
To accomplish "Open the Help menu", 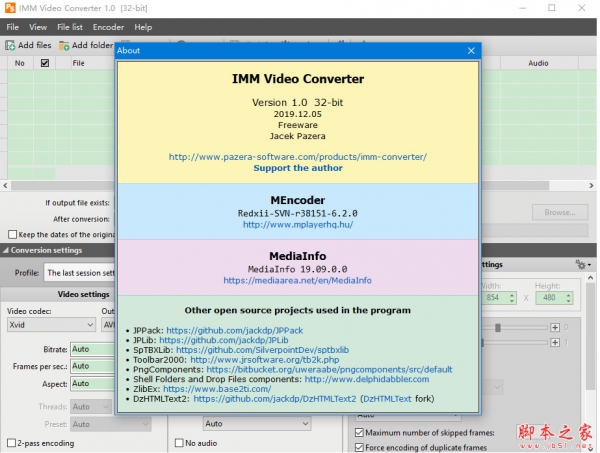I will point(143,27).
